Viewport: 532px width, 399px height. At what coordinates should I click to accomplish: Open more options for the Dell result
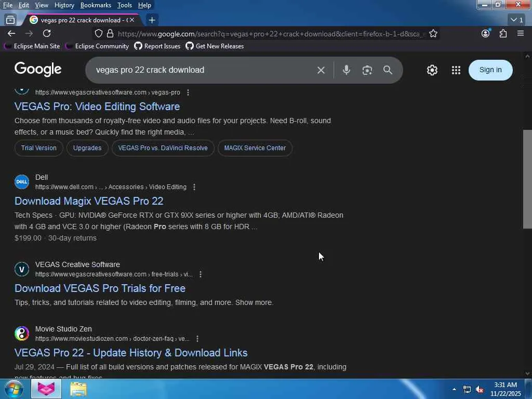click(x=194, y=187)
